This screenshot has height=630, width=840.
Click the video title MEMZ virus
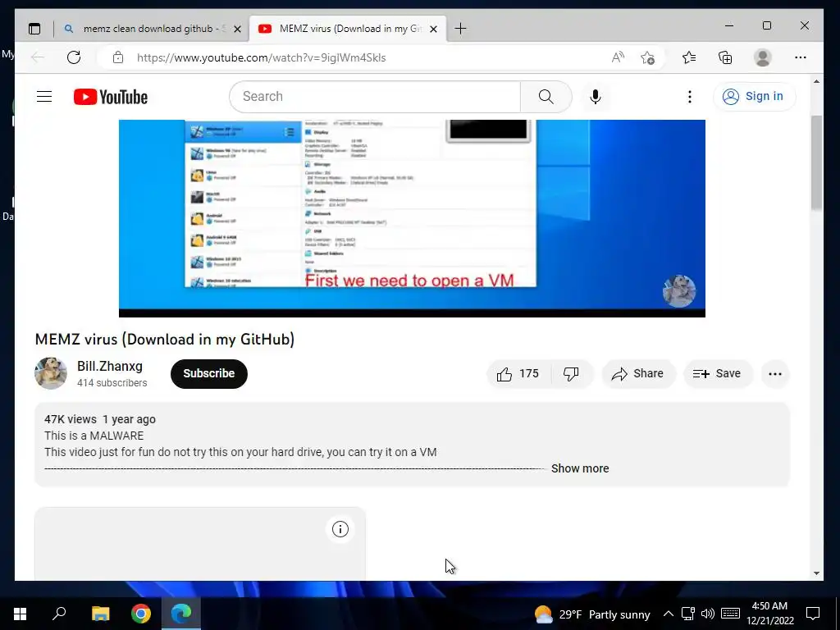click(164, 339)
